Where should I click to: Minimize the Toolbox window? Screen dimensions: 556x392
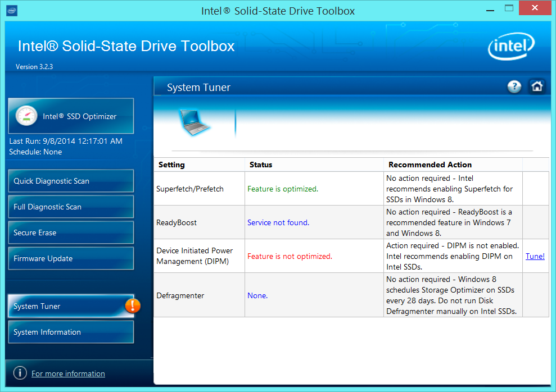(x=490, y=10)
